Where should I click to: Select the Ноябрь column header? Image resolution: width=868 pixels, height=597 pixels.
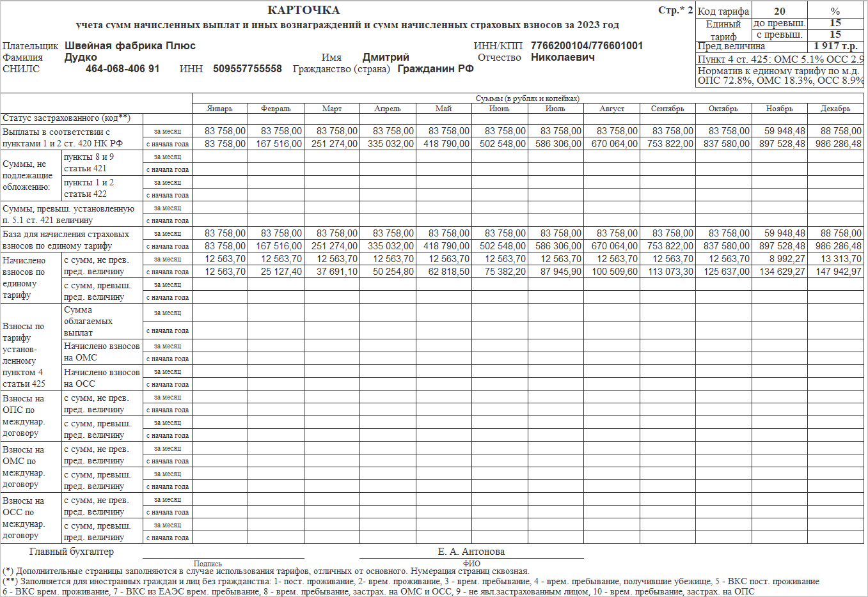tap(779, 109)
